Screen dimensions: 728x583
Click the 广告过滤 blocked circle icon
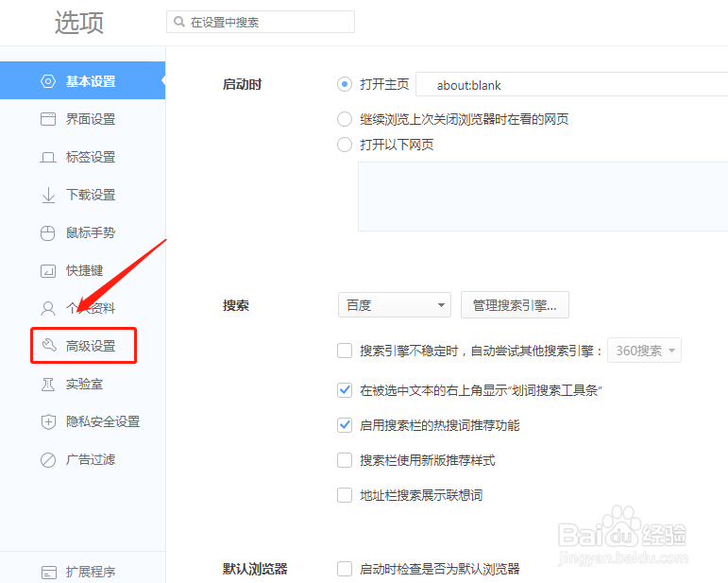(48, 460)
